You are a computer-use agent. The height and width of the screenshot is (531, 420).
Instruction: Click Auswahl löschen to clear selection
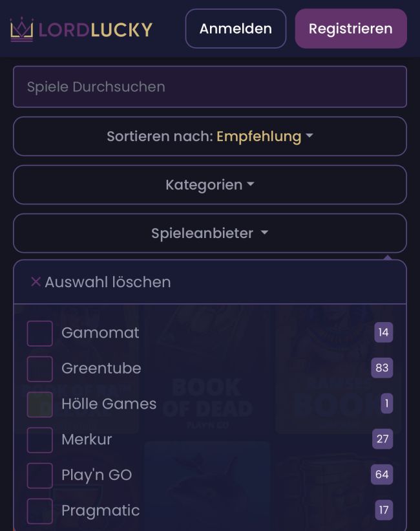click(x=107, y=282)
